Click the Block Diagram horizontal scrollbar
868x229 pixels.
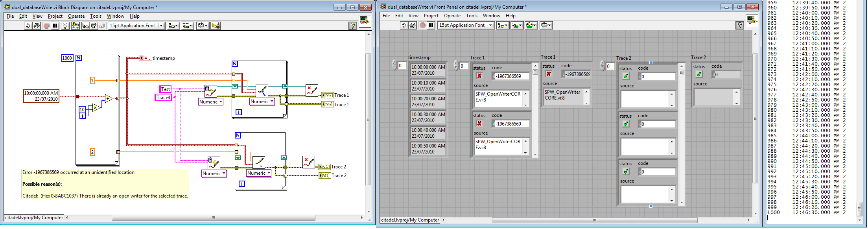tap(214, 218)
